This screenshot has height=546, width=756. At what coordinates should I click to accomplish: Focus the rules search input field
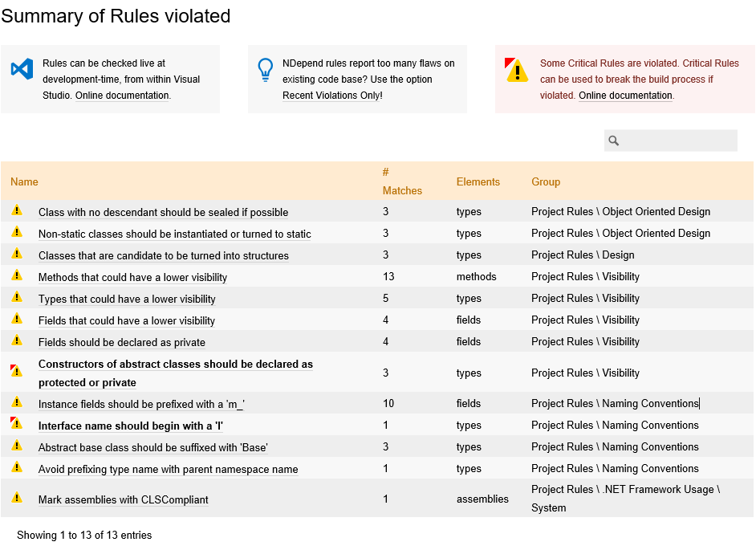pyautogui.click(x=671, y=141)
